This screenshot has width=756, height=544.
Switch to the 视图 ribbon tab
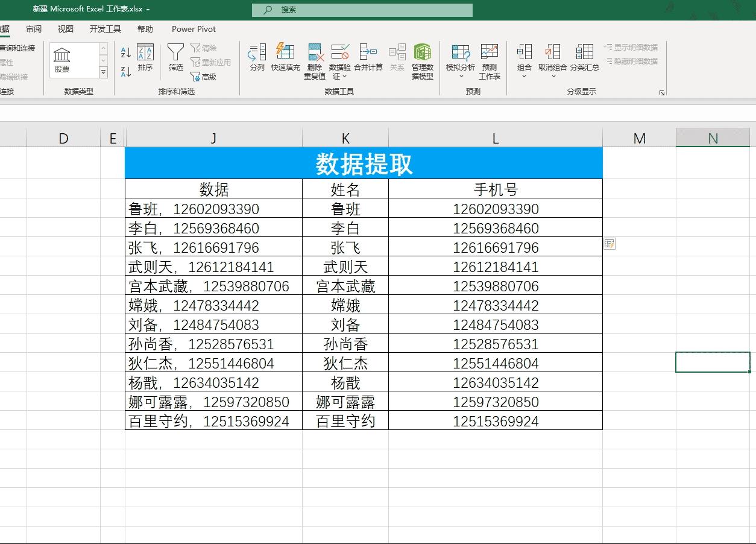pos(65,28)
